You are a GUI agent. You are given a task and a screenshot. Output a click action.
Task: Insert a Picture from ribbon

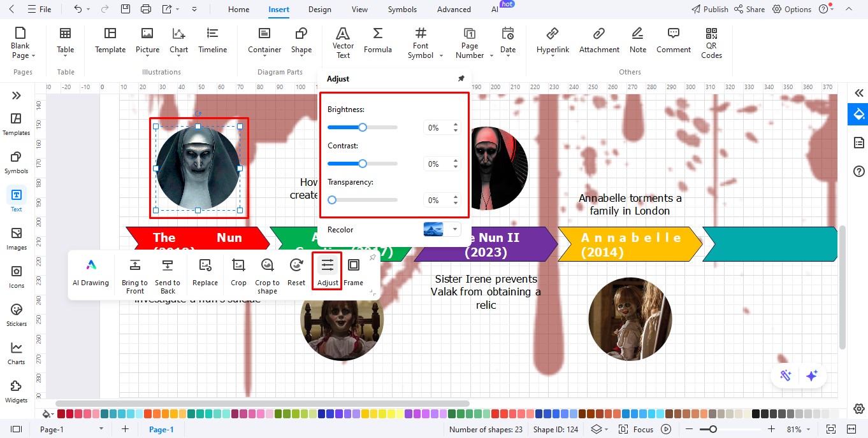tap(147, 41)
